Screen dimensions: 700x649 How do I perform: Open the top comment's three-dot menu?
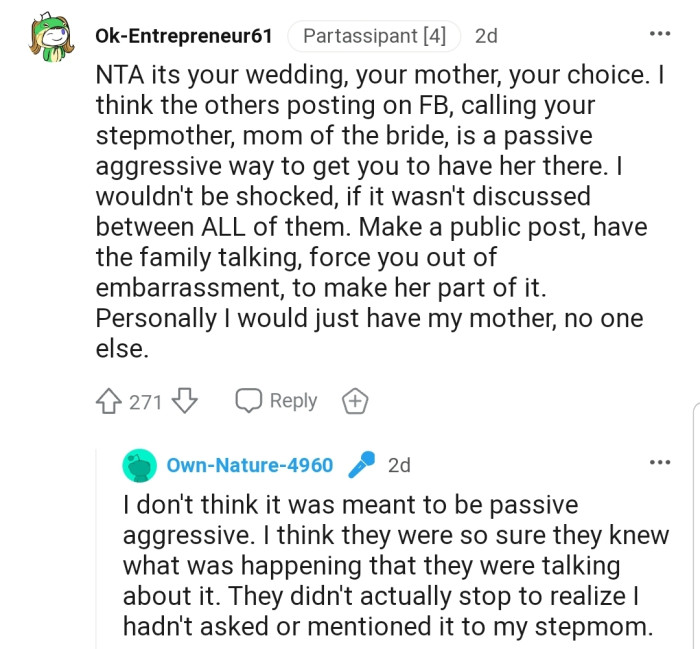659,35
